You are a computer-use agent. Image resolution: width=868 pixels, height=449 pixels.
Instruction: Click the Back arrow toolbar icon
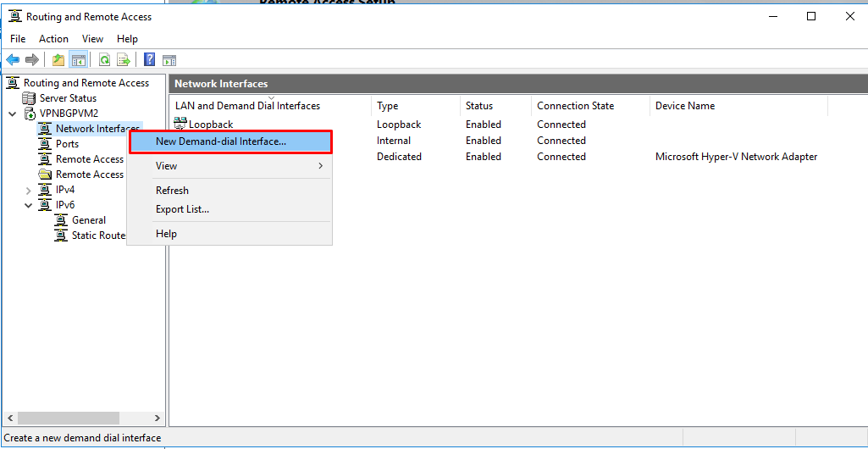tap(13, 59)
